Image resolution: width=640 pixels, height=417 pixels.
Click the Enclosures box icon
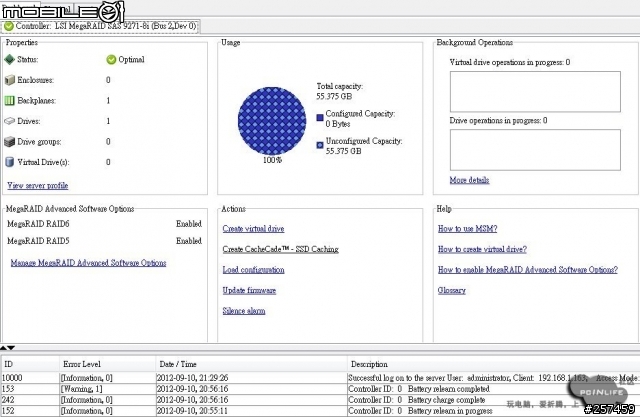[x=10, y=80]
